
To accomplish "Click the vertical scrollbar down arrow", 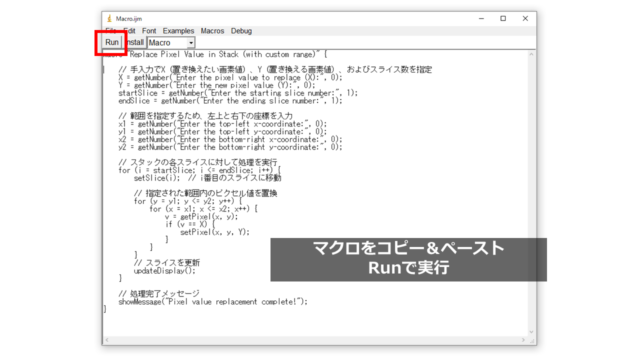I will (531, 332).
